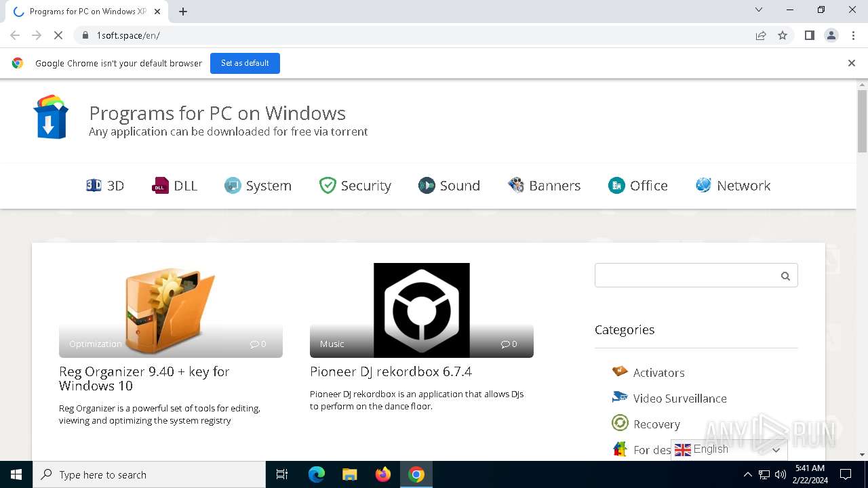The width and height of the screenshot is (868, 488).
Task: Open File Explorer from the taskbar
Action: [349, 474]
